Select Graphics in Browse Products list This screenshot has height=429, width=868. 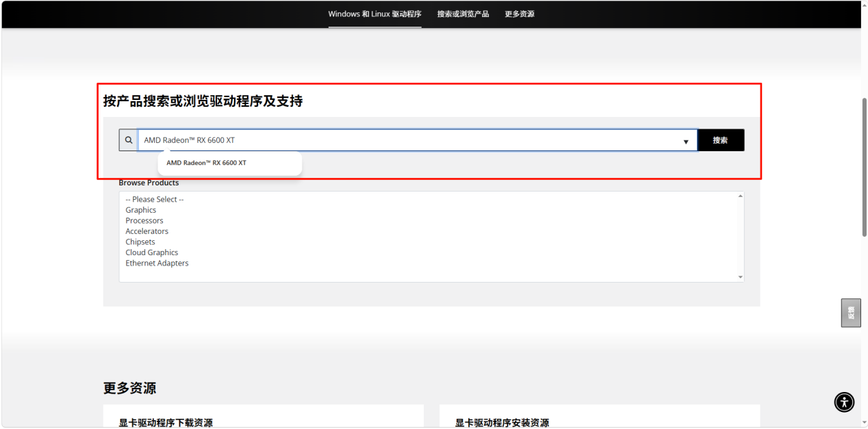[x=141, y=210]
